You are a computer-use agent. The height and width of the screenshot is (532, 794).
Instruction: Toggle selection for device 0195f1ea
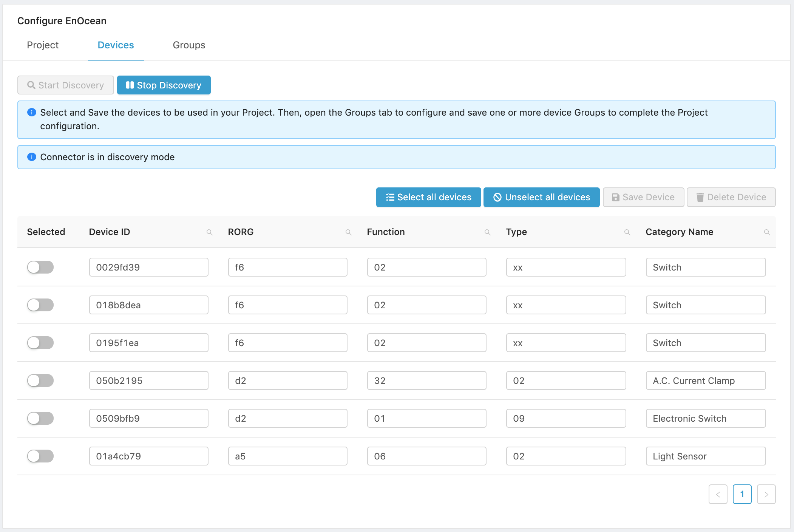40,343
